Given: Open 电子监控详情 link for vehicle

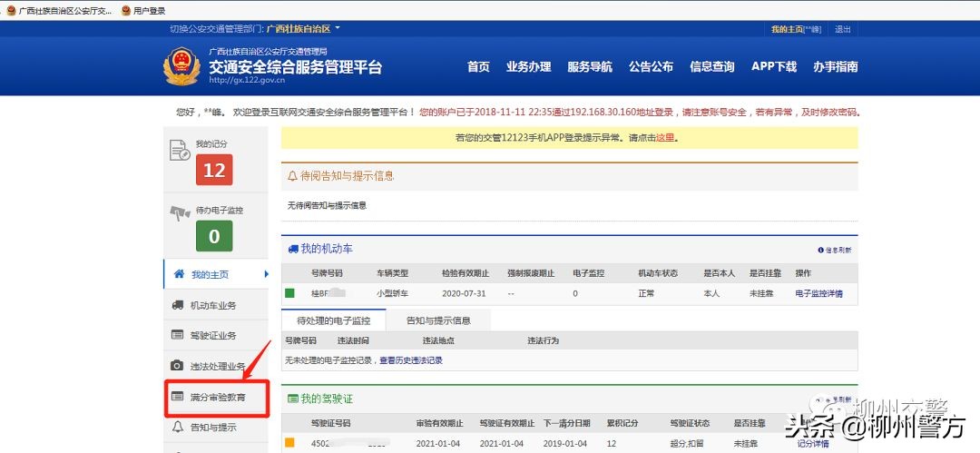Looking at the screenshot, I should (x=818, y=293).
